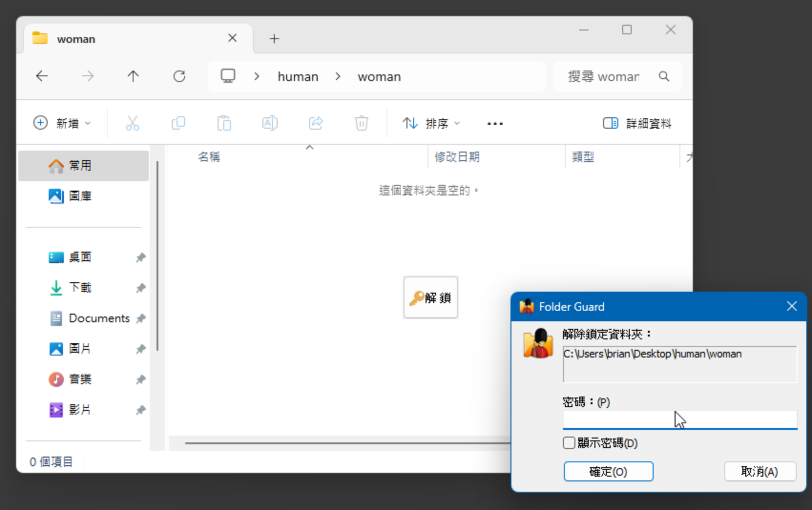Click the Delete trash icon
812x510 pixels.
(361, 123)
